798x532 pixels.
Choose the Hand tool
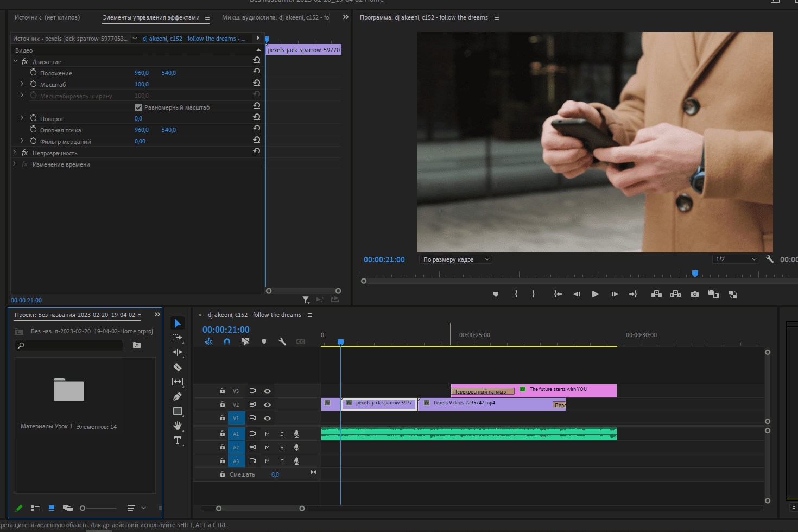pos(178,426)
